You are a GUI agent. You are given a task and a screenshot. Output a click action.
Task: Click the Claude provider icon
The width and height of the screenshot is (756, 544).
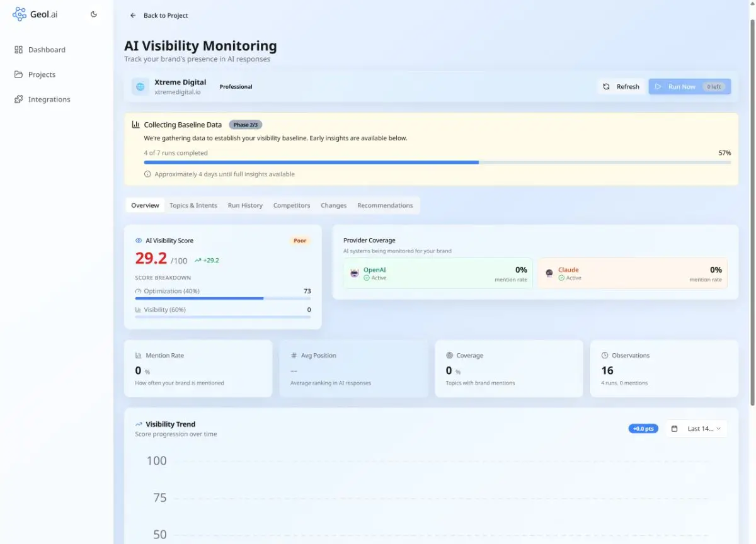pyautogui.click(x=549, y=273)
